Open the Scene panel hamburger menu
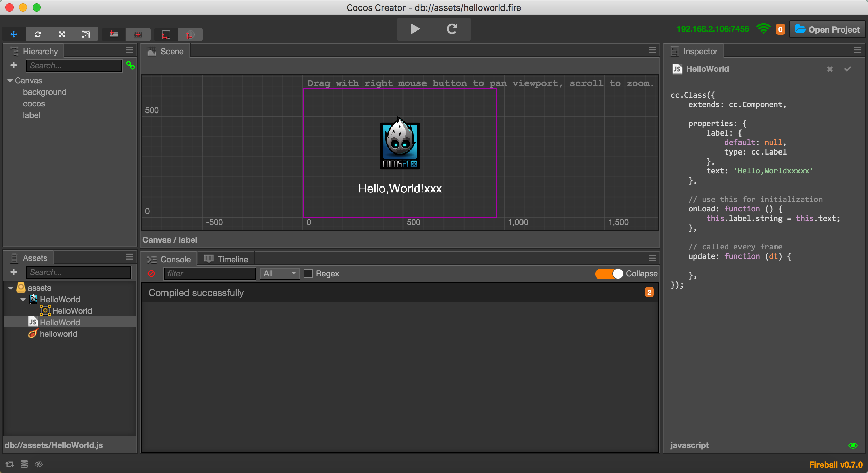The height and width of the screenshot is (473, 868). (652, 50)
